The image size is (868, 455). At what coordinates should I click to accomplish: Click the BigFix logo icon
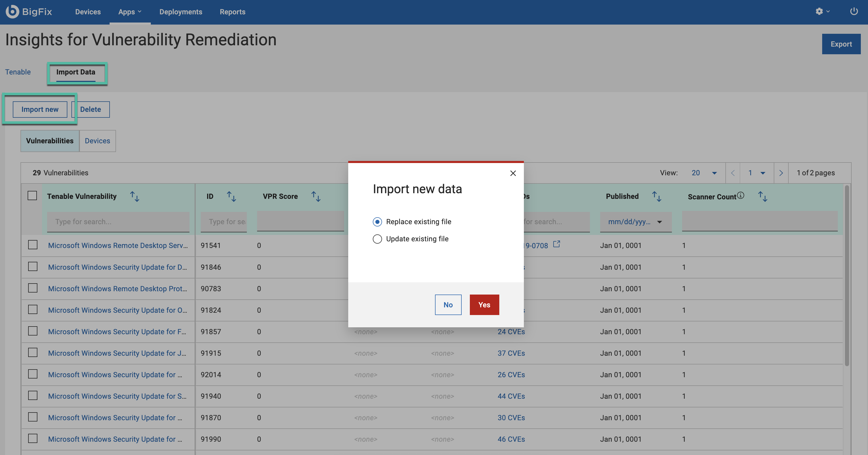click(x=13, y=12)
